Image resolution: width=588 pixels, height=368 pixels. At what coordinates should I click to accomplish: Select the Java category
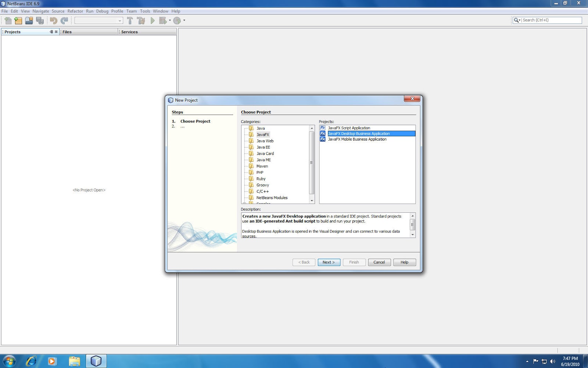pos(261,128)
